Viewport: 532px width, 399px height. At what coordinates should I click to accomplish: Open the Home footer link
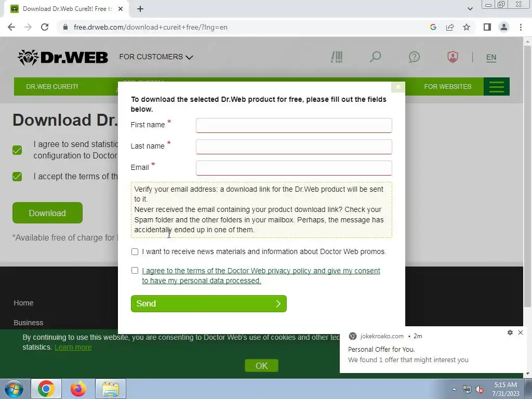pyautogui.click(x=23, y=303)
